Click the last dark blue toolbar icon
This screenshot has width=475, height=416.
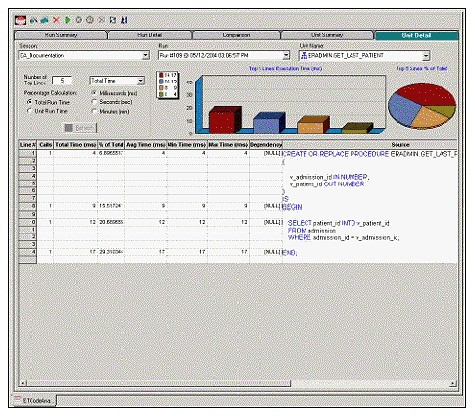click(x=124, y=20)
